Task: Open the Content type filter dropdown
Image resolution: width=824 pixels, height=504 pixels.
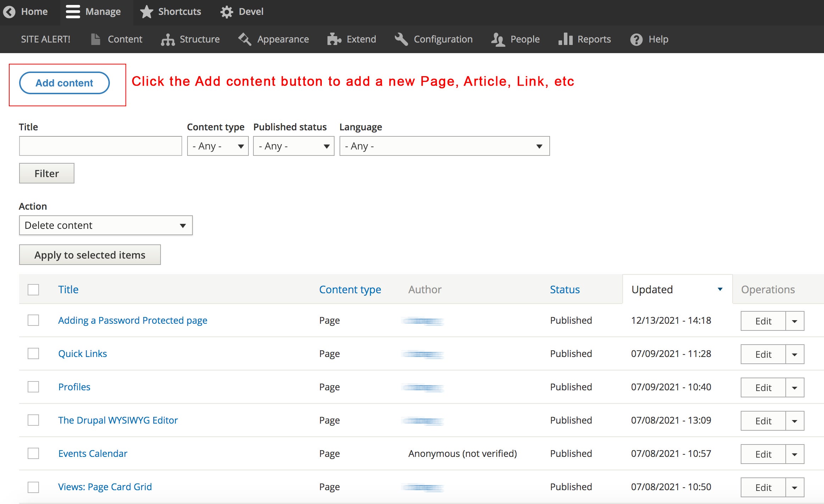Action: (x=218, y=146)
